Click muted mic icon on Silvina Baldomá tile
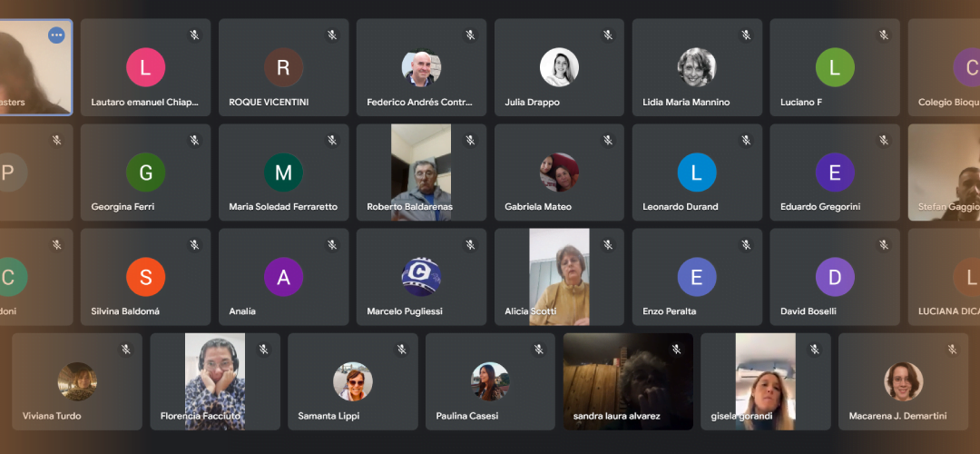The height and width of the screenshot is (454, 980). coord(194,244)
